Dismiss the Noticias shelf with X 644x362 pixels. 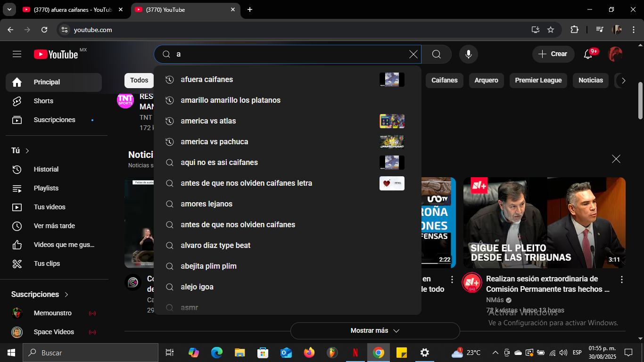pyautogui.click(x=616, y=159)
